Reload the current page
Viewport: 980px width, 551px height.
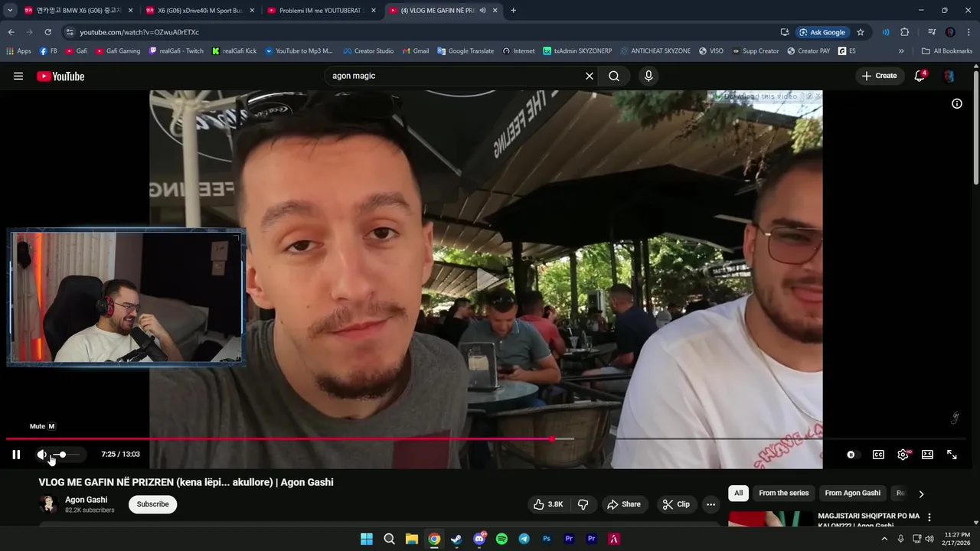click(x=47, y=32)
